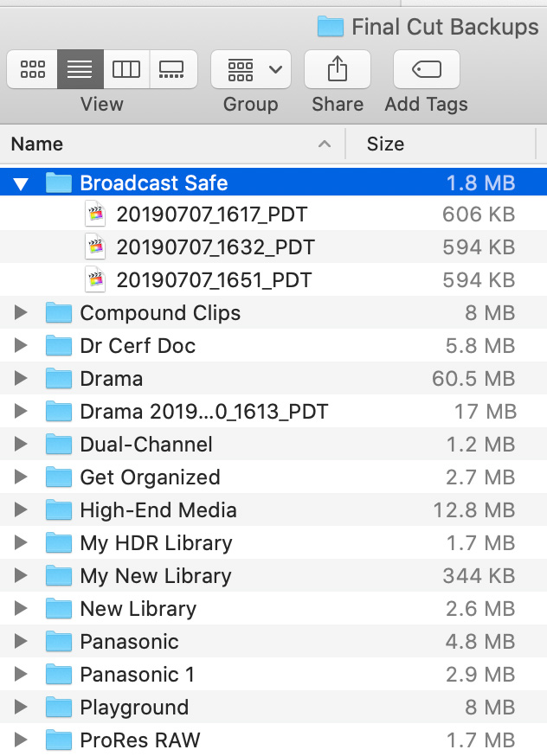Expand the High-End Media folder
Viewport: 547px width, 756px height.
point(21,510)
